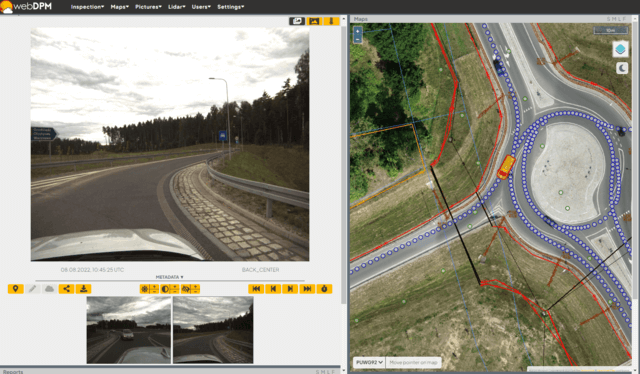
Task: Click the saturation adjustment icon
Action: click(185, 289)
